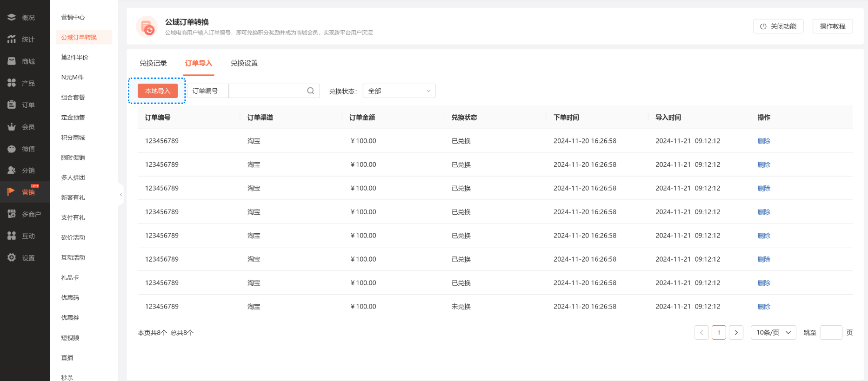This screenshot has height=381, width=868.
Task: Open the 10条/页 page size dropdown
Action: point(774,333)
